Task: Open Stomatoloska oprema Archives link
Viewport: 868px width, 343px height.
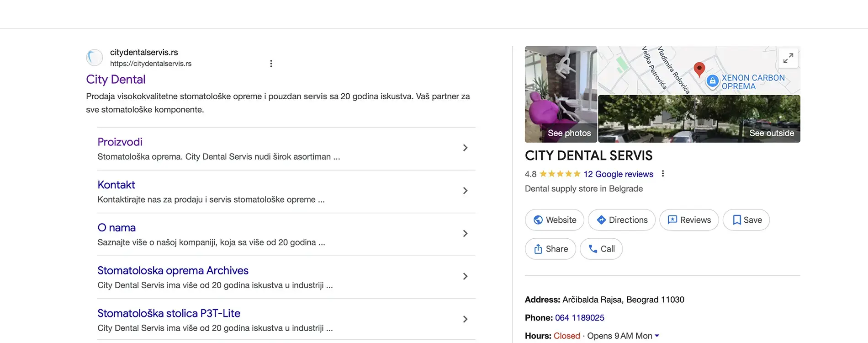Action: (x=173, y=270)
